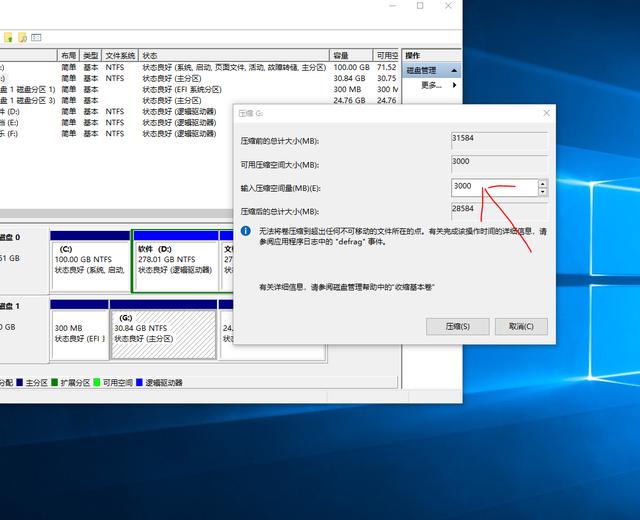Click the 300 MB capacity cell in list

click(347, 89)
